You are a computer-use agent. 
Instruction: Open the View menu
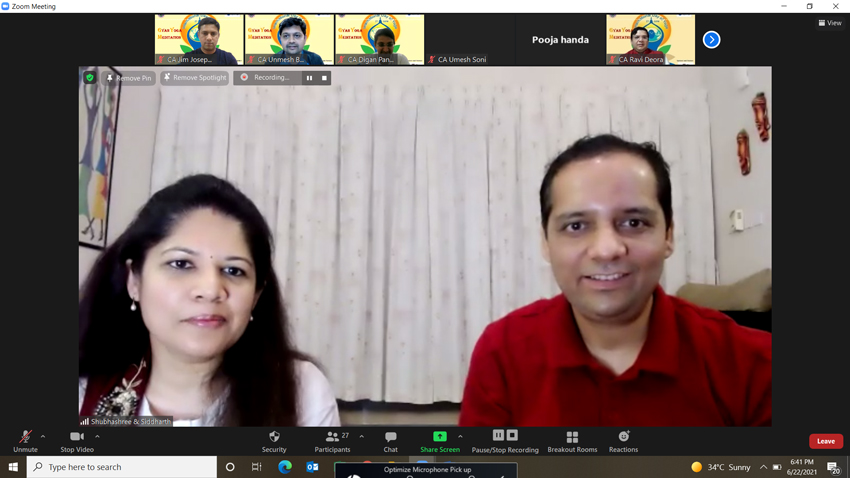pyautogui.click(x=830, y=23)
